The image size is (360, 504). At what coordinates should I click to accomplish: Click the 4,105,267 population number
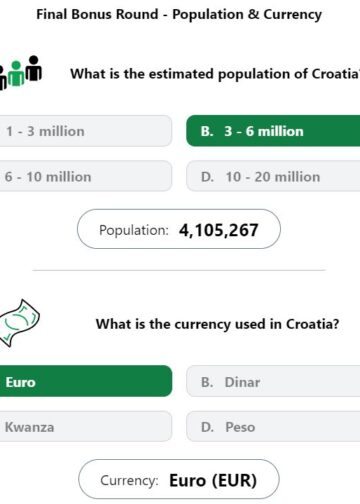219,230
